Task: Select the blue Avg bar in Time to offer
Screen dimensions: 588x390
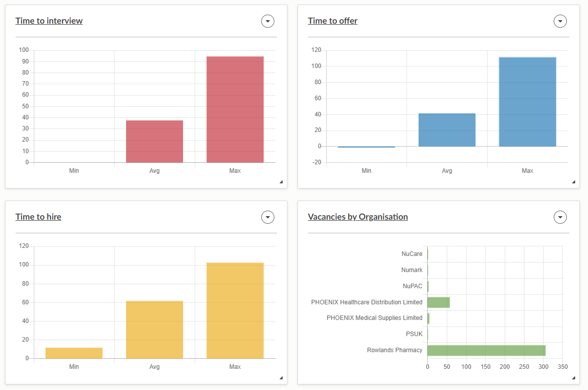Action: 447,130
